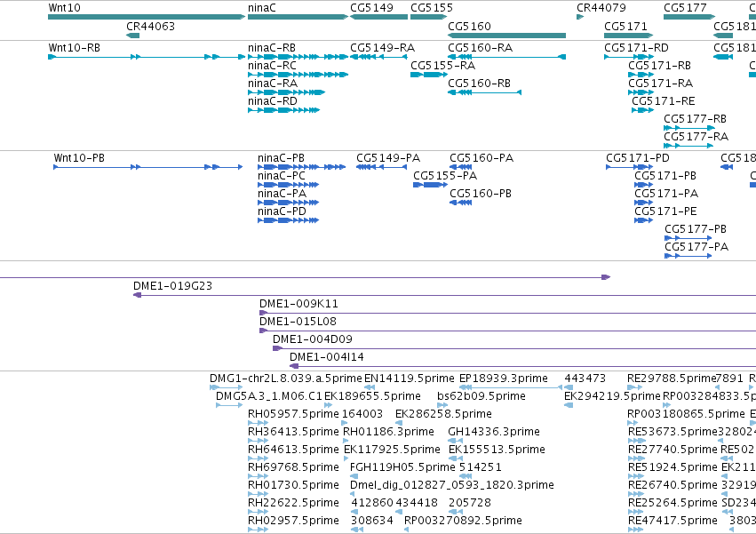Click the CG5160-PB protein label

point(481,194)
